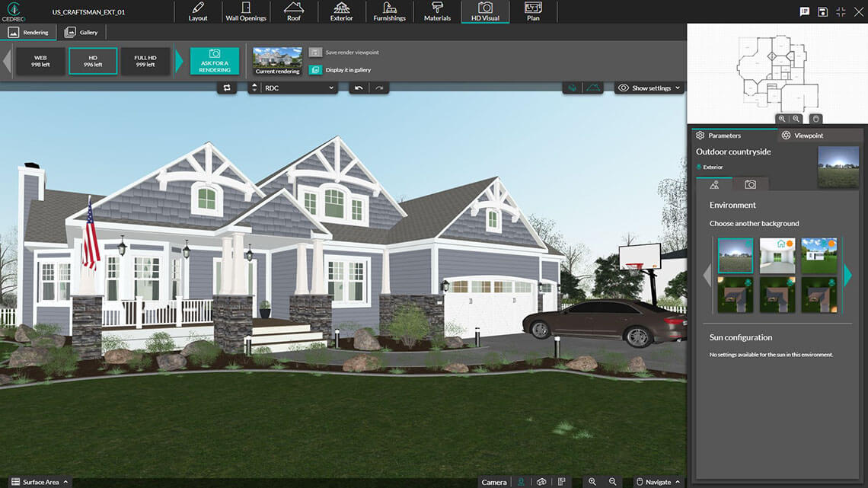The image size is (868, 488).
Task: Click the Ask for a Rendering button
Action: pos(215,61)
